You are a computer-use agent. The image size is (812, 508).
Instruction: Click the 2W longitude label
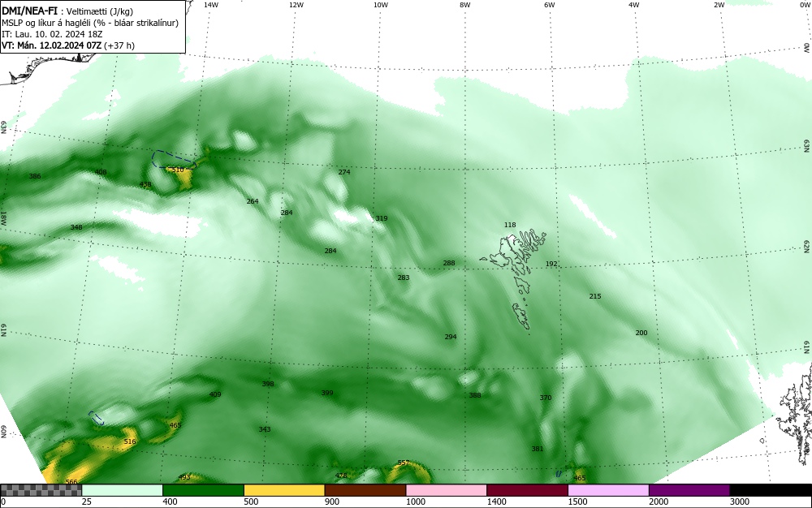tap(719, 5)
